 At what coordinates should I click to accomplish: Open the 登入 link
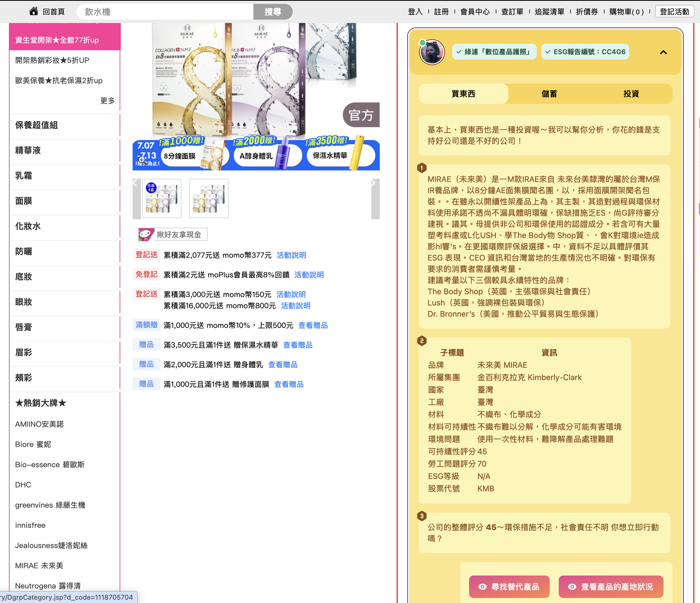[415, 12]
